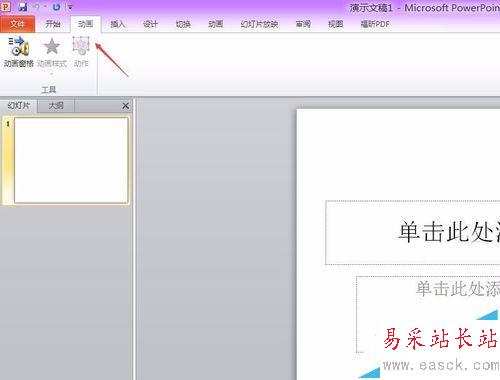500x380 pixels.
Task: Click the 动画样式 star icon
Action: [x=52, y=46]
